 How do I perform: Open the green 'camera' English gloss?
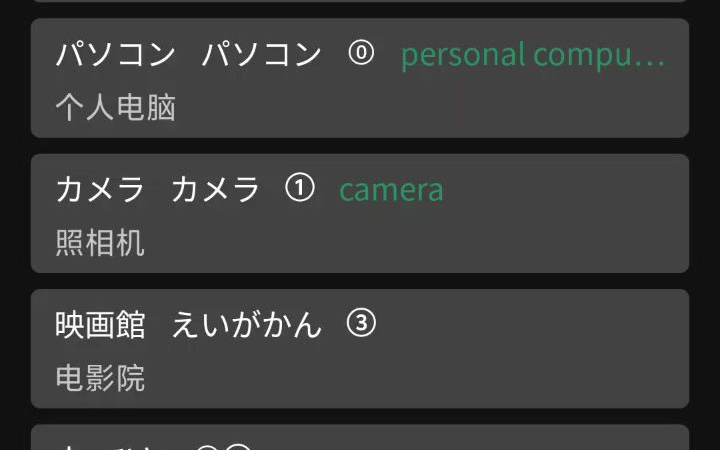tap(391, 190)
